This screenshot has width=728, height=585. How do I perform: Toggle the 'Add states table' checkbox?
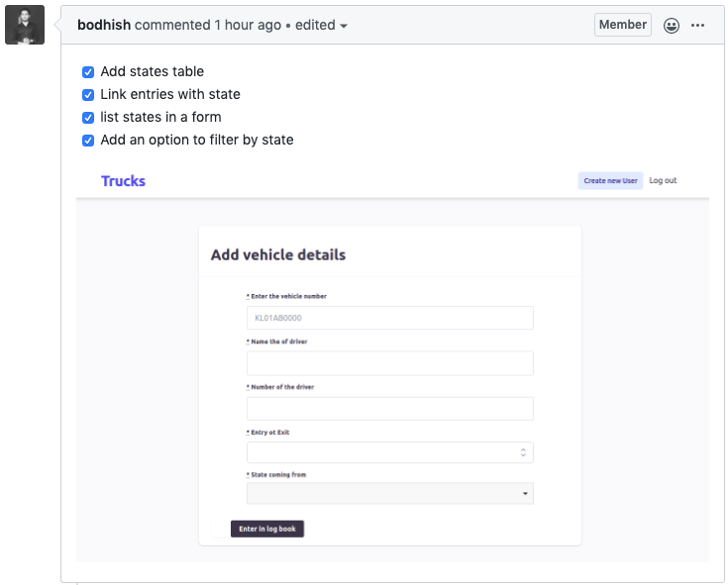coord(88,72)
